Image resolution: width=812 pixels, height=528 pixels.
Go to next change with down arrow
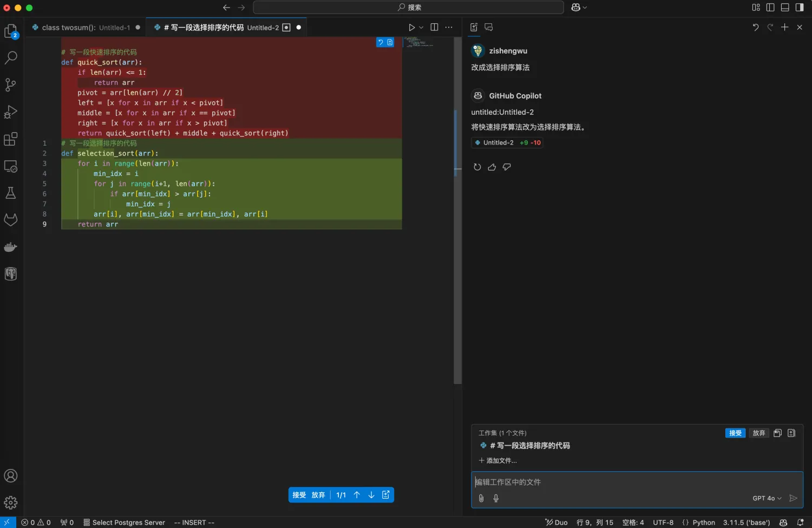pos(371,495)
